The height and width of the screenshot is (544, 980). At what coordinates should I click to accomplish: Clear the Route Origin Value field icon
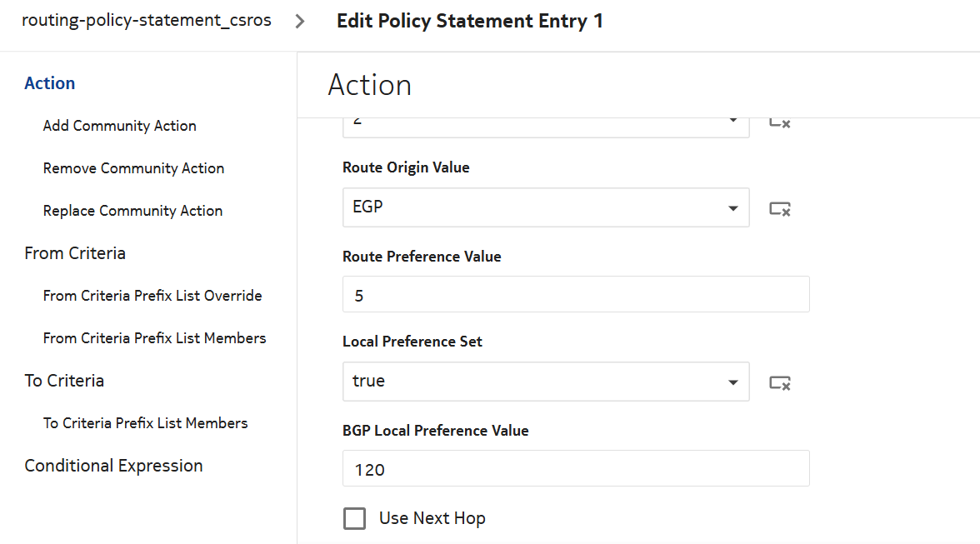pyautogui.click(x=779, y=208)
